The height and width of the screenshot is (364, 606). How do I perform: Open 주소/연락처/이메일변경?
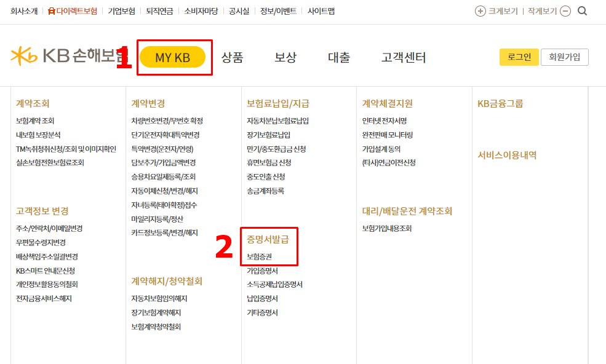49,228
